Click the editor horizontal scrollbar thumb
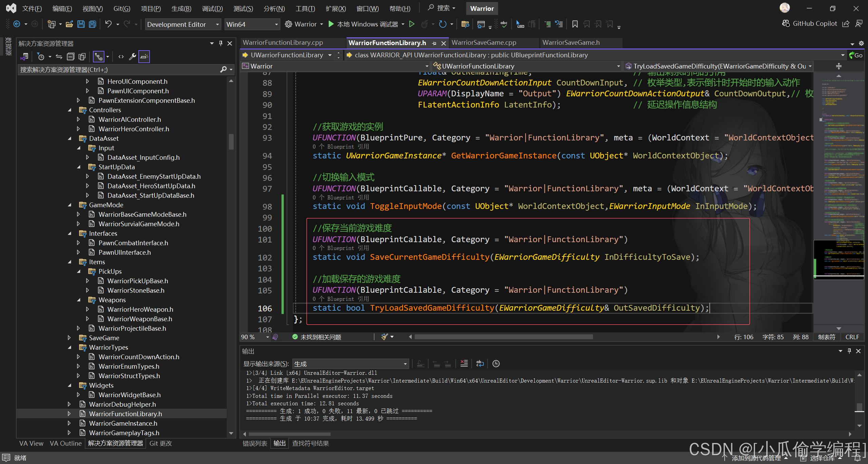The height and width of the screenshot is (464, 868). coord(504,337)
